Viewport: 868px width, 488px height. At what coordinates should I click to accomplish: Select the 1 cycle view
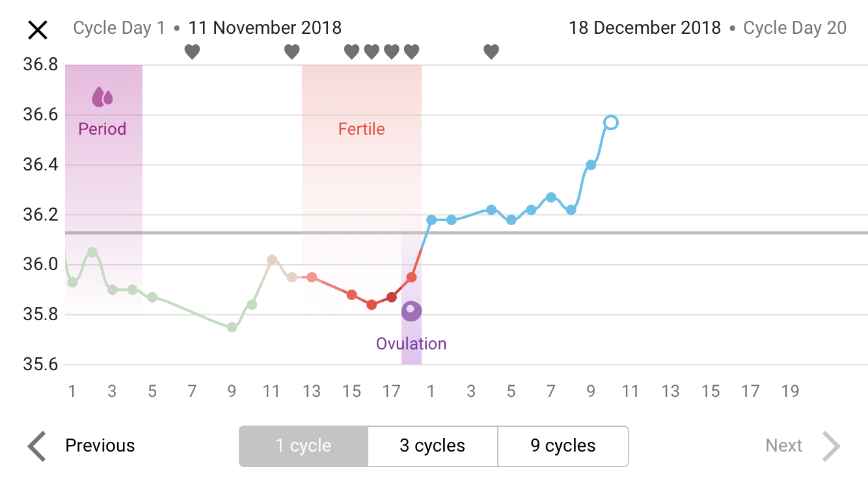click(303, 446)
